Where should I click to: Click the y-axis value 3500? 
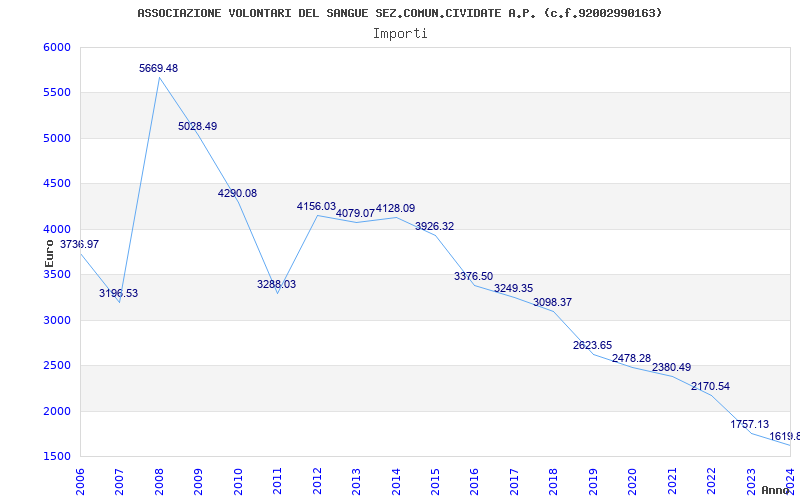(57, 275)
